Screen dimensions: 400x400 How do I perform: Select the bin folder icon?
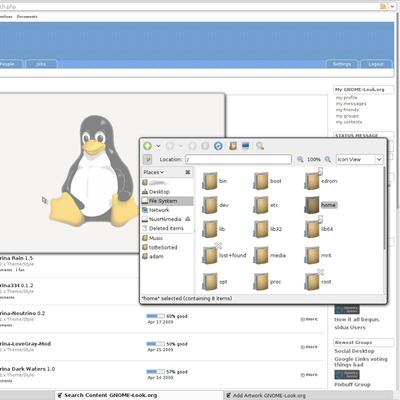pyautogui.click(x=210, y=181)
